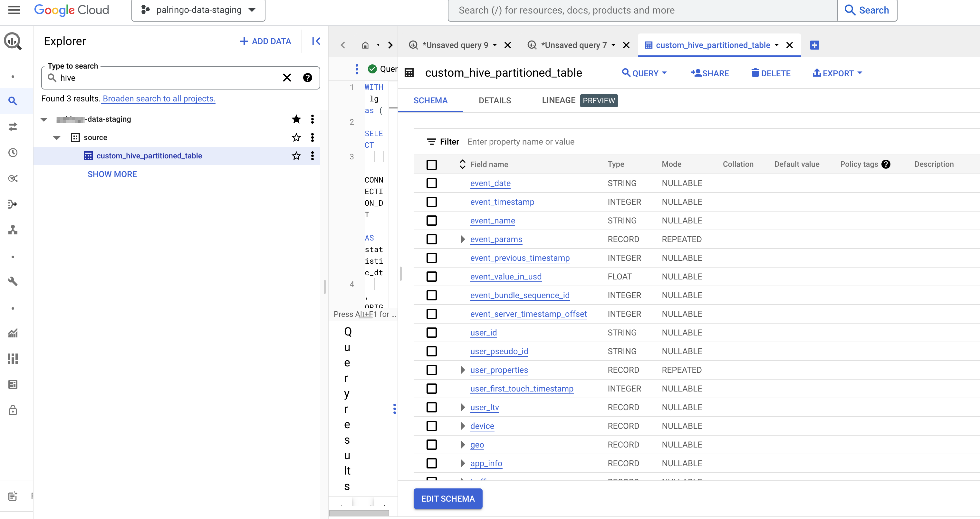The height and width of the screenshot is (519, 980).
Task: Expand the event_params record field
Action: [x=463, y=239]
